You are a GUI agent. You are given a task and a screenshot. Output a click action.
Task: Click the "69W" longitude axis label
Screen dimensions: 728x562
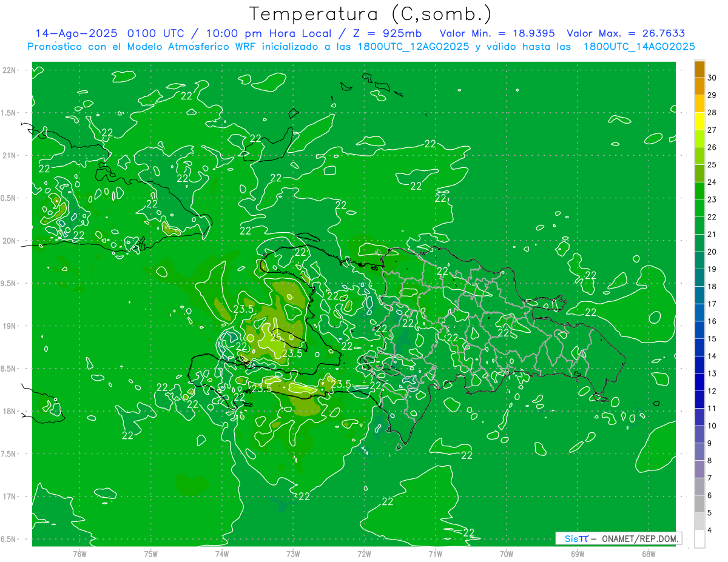coord(578,554)
